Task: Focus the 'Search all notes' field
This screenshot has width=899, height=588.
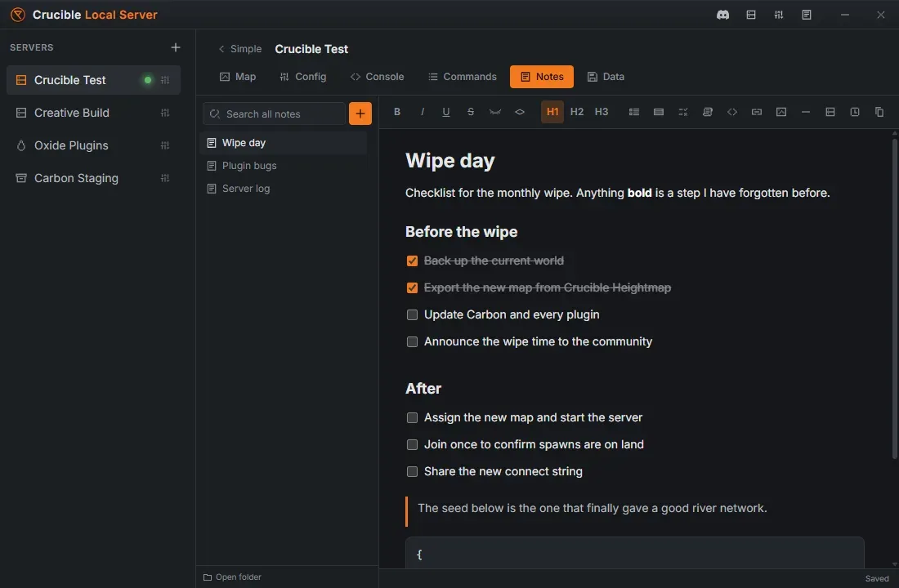Action: click(274, 114)
